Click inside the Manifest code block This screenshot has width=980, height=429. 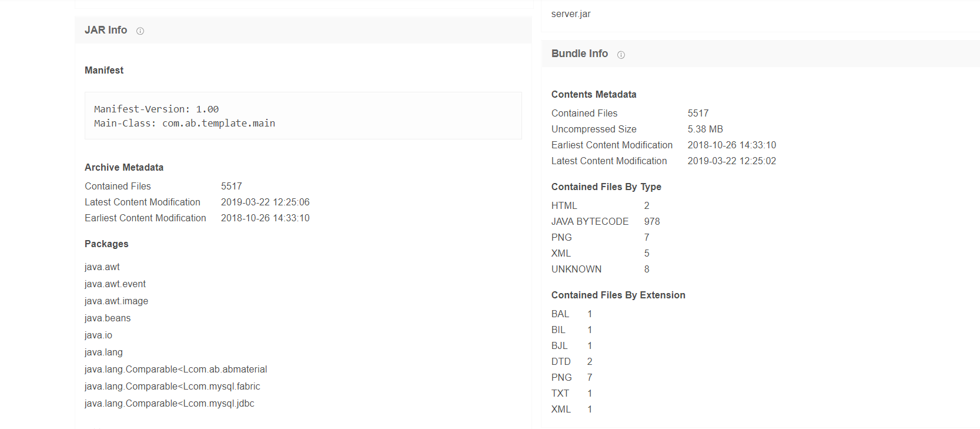303,115
